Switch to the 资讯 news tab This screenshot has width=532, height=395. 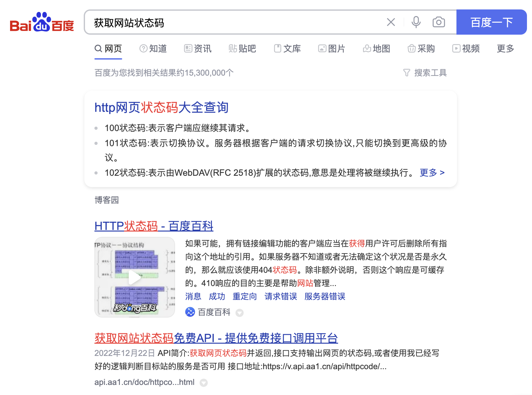198,49
